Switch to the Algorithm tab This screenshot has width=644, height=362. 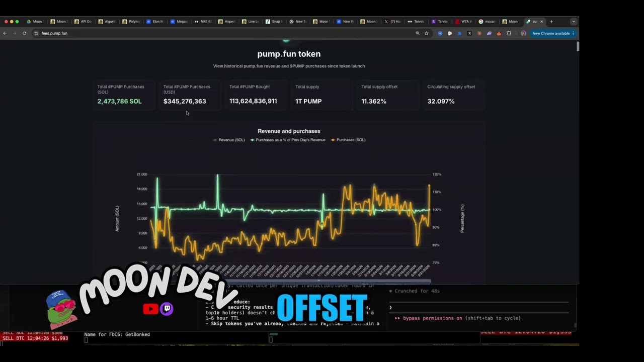click(x=107, y=22)
